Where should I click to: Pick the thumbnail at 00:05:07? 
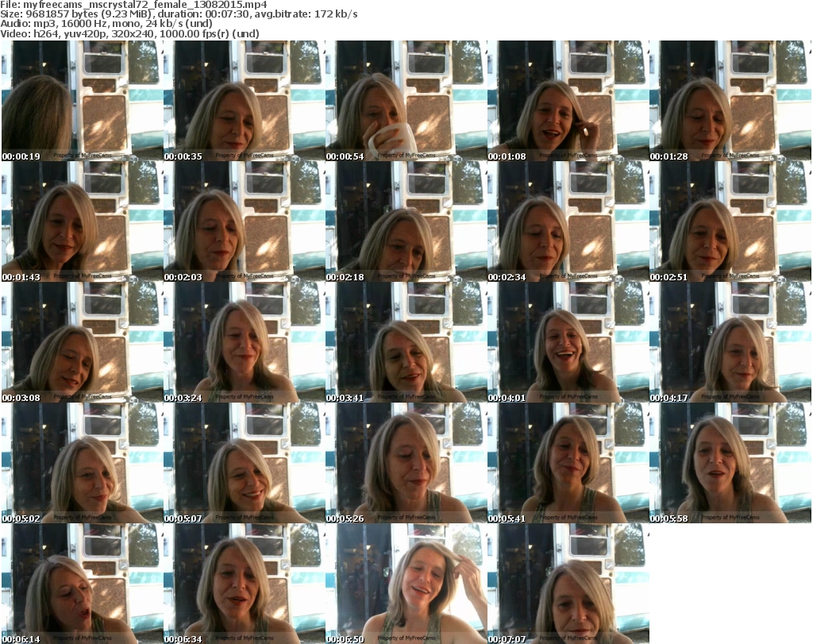[245, 463]
